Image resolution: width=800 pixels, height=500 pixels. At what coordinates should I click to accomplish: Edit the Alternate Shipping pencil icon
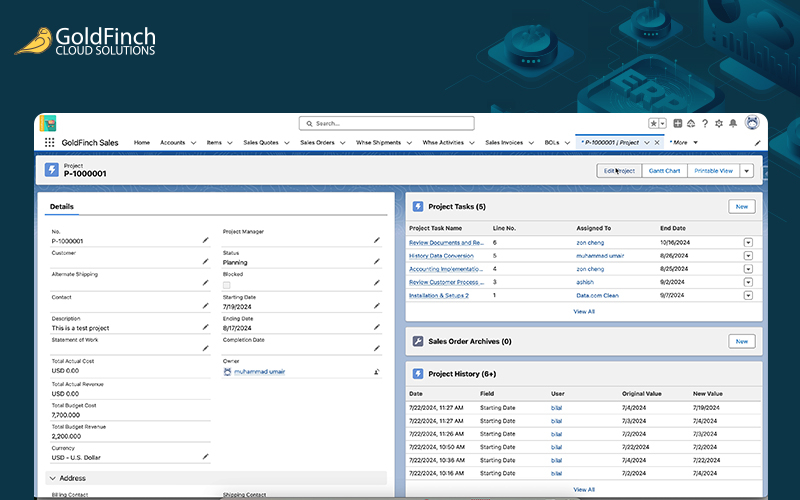206,283
